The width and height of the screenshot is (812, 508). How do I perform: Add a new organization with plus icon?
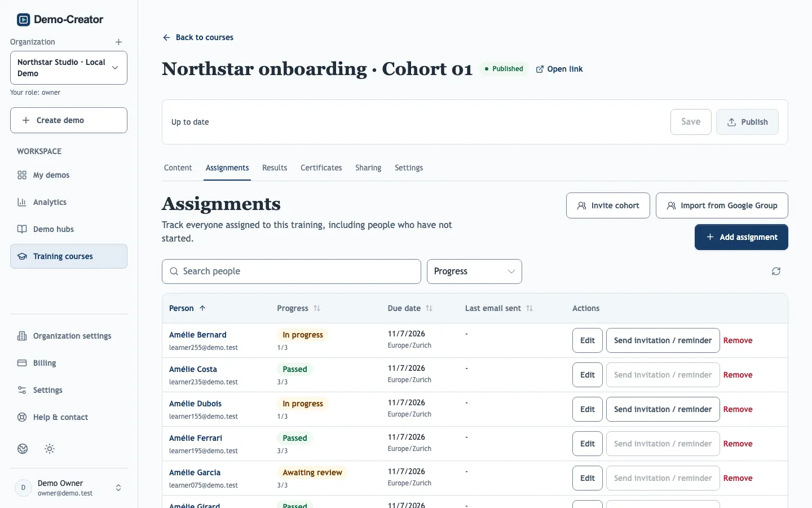(118, 42)
